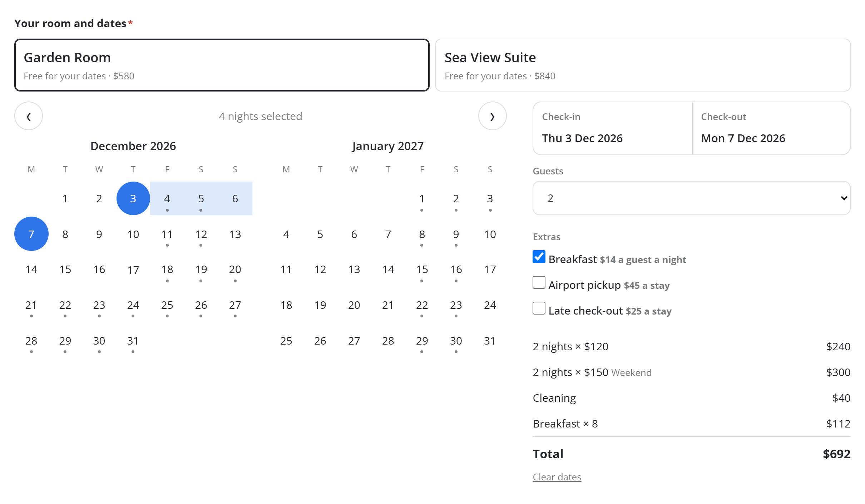Viewport: 865px width, 504px height.
Task: Click the 'January 2027' month heading
Action: tap(388, 146)
